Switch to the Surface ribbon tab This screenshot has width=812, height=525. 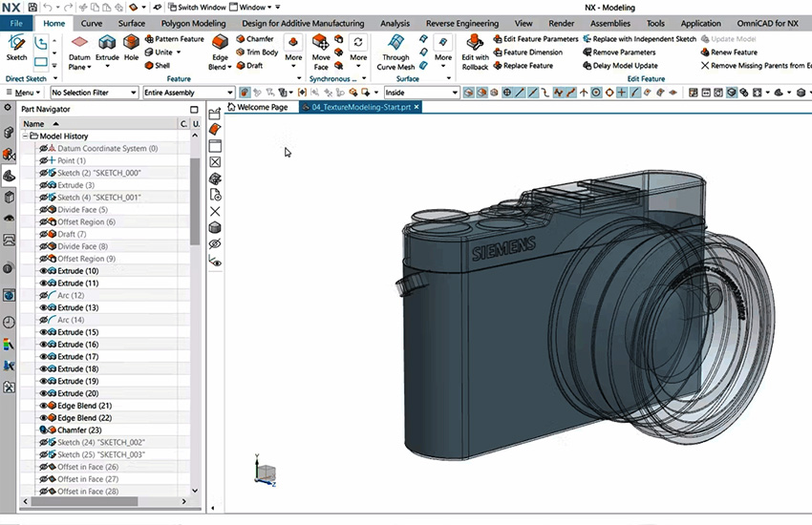tap(132, 23)
